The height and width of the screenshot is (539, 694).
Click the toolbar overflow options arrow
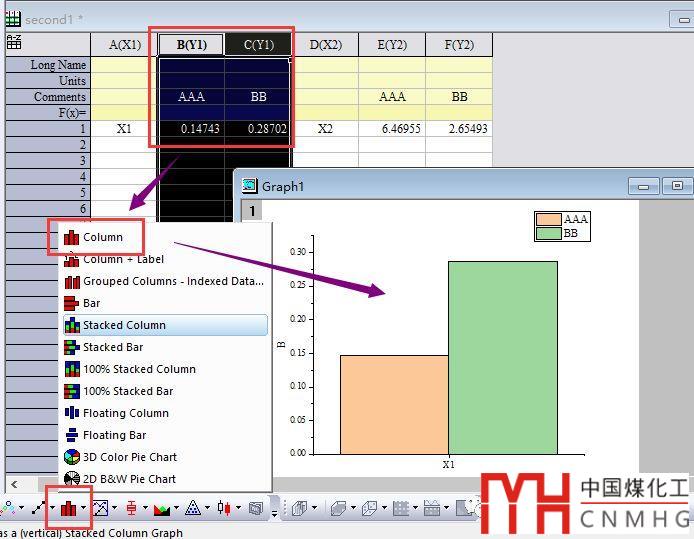[x=274, y=513]
